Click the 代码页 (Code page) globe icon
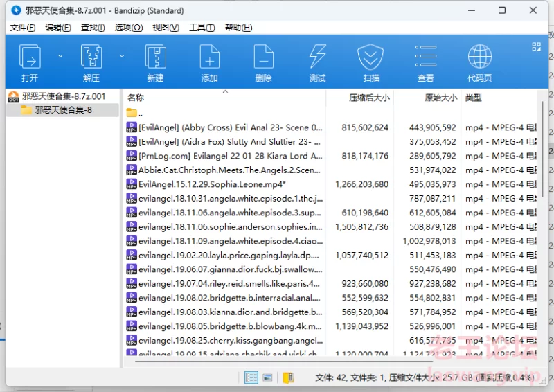554x392 pixels. coord(479,57)
